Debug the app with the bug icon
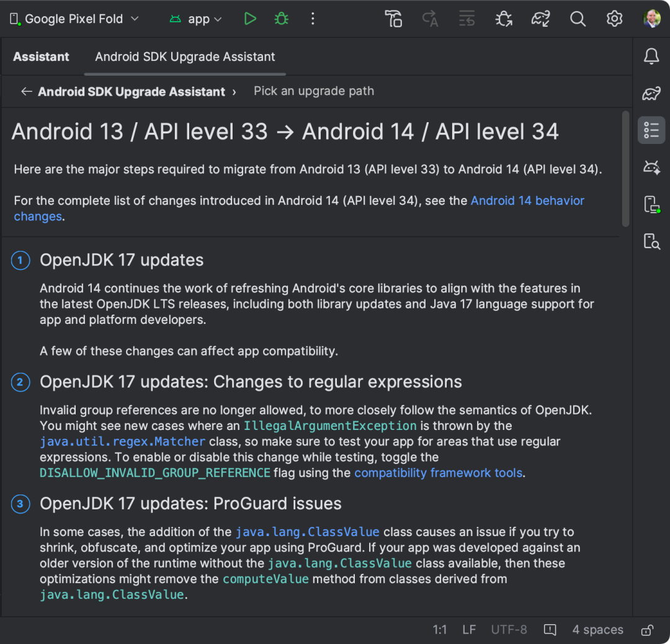The height and width of the screenshot is (644, 670). pyautogui.click(x=281, y=19)
